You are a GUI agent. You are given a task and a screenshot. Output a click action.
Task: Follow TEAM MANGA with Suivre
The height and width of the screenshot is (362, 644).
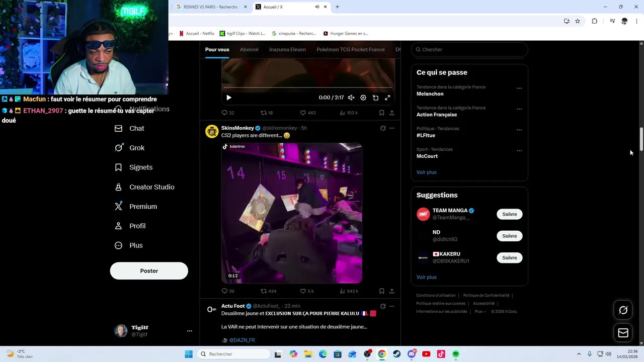coord(509,214)
